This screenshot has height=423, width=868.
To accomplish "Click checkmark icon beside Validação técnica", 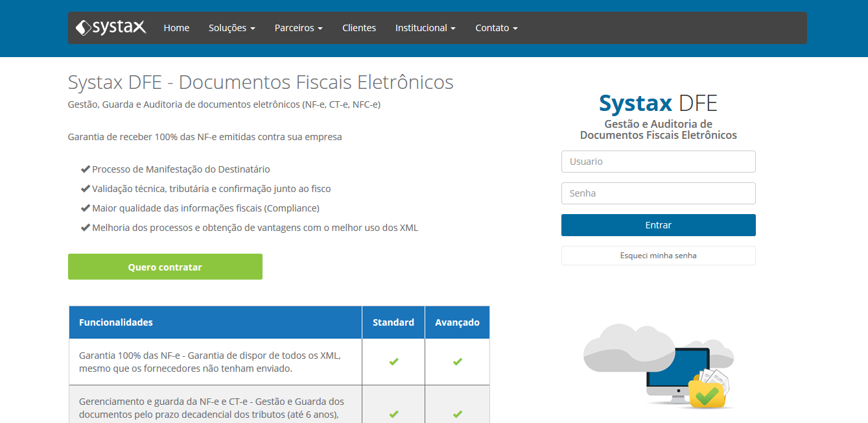I will pyautogui.click(x=85, y=189).
